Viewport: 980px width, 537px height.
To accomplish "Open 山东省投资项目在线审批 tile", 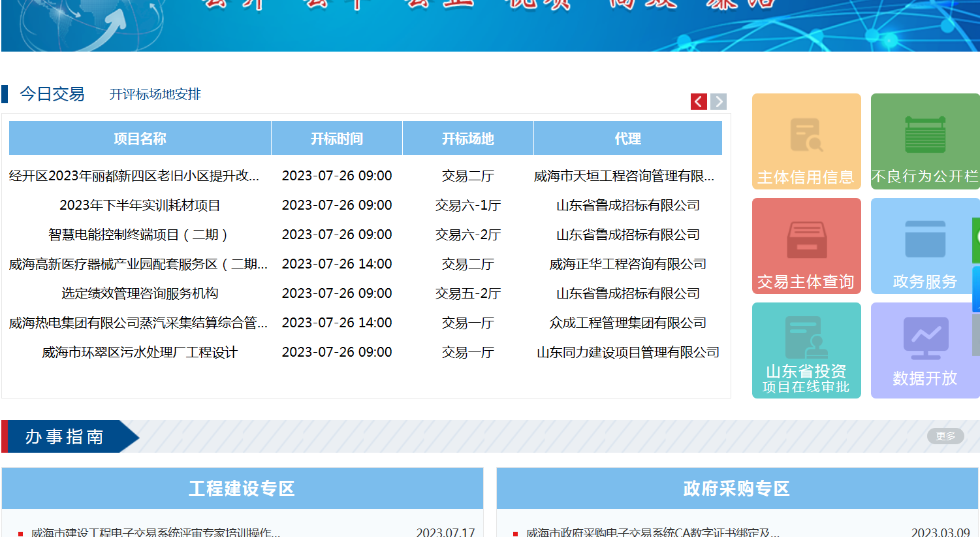I will 806,350.
